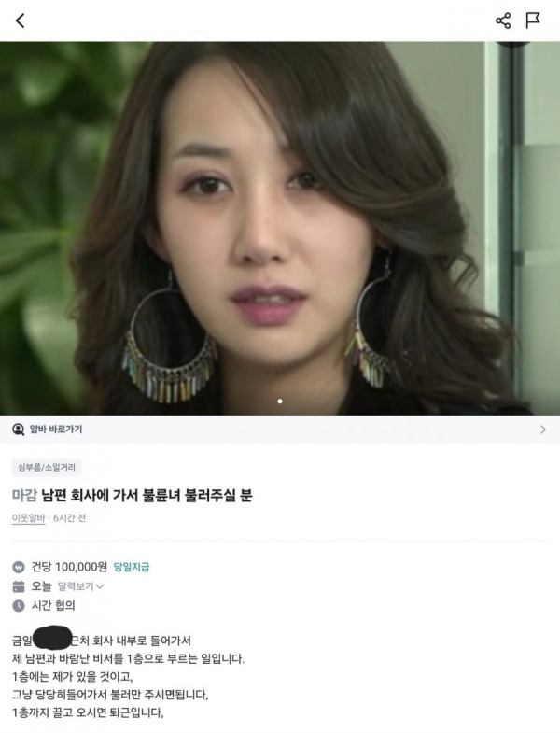Open the main post photo
Viewport: 560px width, 733px height.
tap(280, 228)
